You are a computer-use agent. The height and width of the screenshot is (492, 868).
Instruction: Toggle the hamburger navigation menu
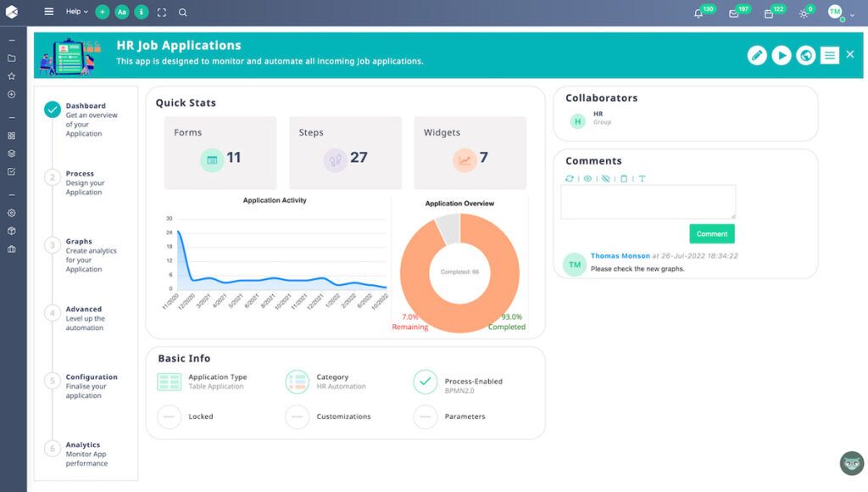pos(49,12)
